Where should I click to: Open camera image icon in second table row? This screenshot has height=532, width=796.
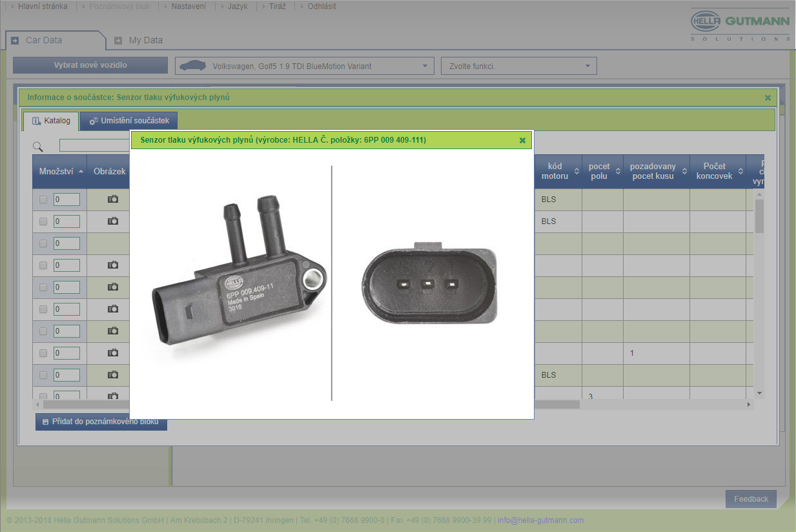113,221
